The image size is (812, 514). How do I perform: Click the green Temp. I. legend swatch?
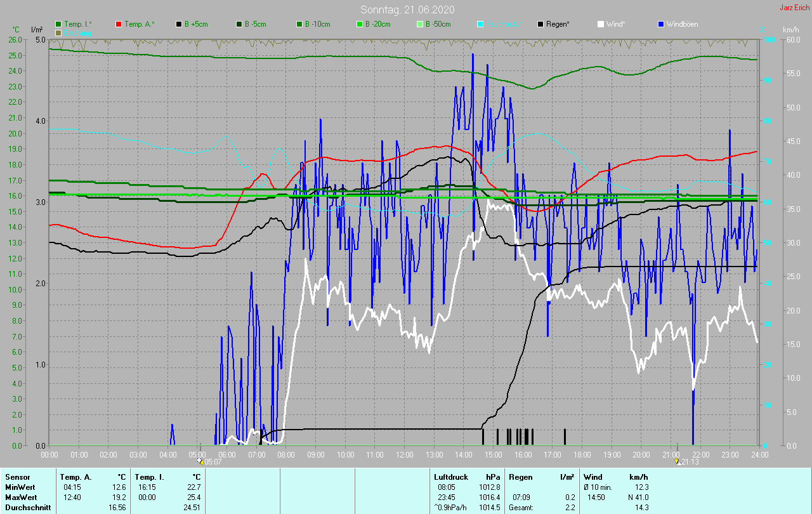click(x=58, y=24)
